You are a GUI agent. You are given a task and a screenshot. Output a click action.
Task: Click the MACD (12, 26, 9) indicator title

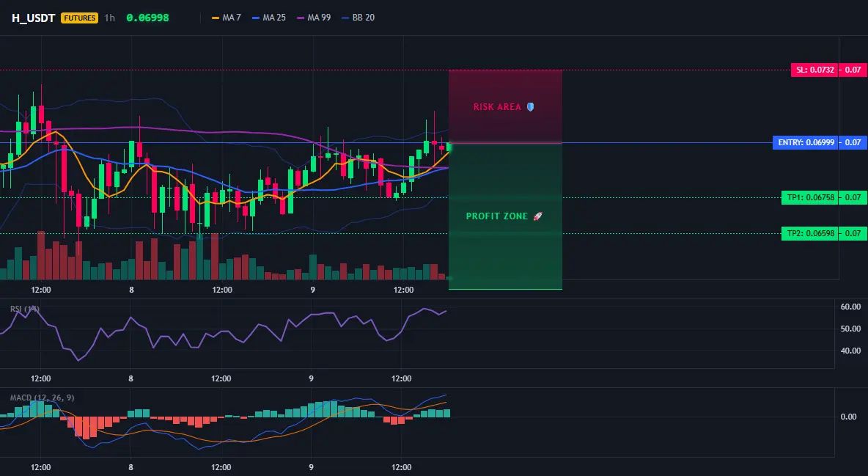tap(42, 398)
